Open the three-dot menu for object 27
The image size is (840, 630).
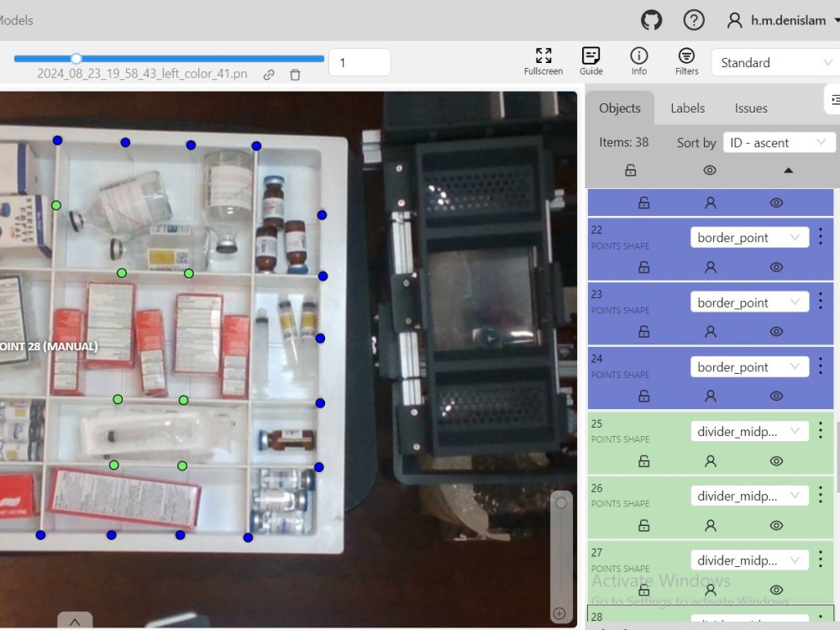(x=821, y=559)
